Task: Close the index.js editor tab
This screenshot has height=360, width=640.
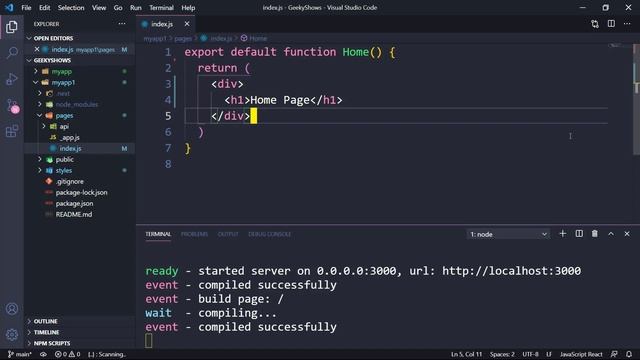Action: (187, 24)
